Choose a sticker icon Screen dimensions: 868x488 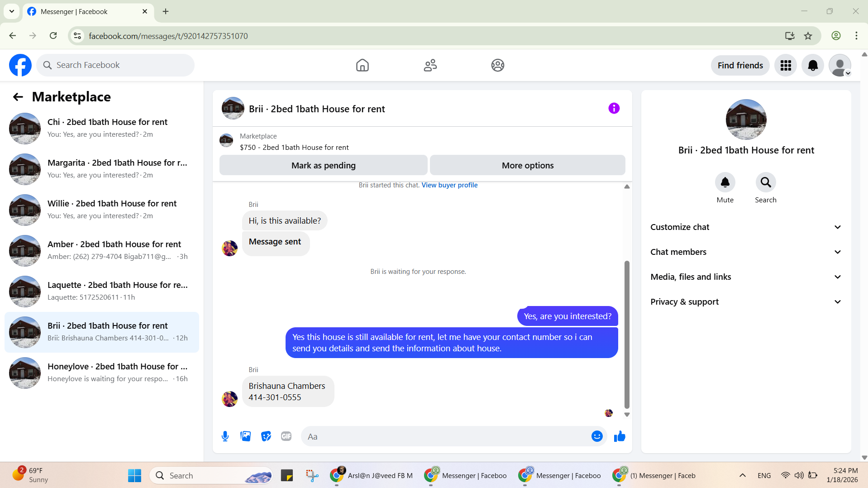pyautogui.click(x=266, y=436)
